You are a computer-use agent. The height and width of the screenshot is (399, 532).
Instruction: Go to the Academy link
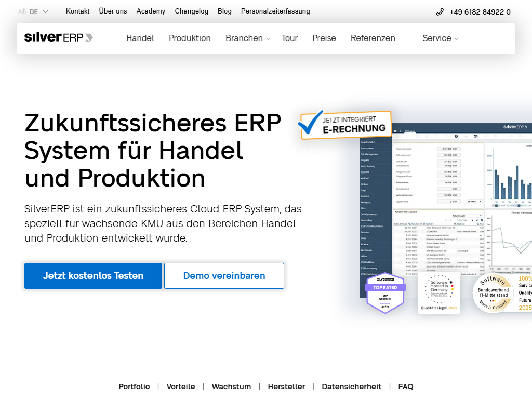point(151,11)
